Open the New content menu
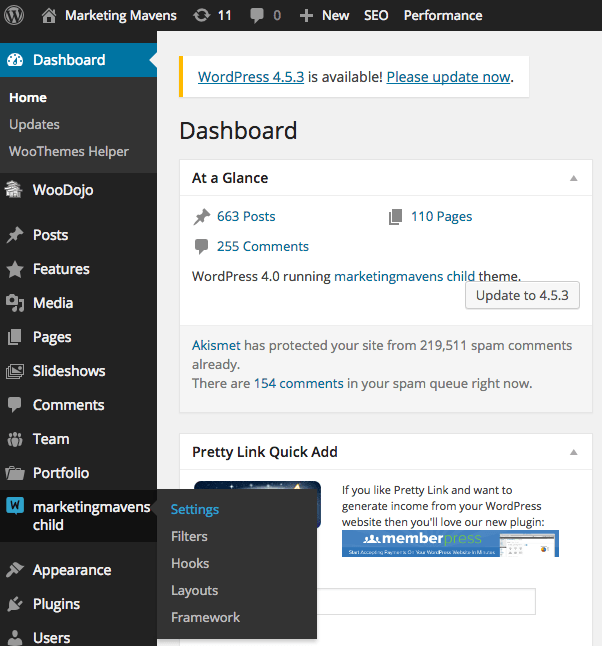Viewport: 602px width, 646px height. pos(335,16)
